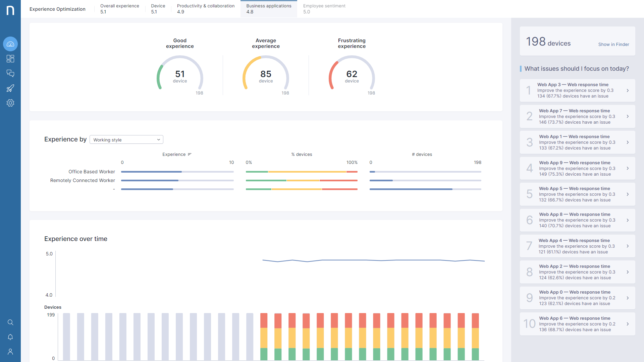Open the Working style dropdown
644x362 pixels.
[126, 139]
